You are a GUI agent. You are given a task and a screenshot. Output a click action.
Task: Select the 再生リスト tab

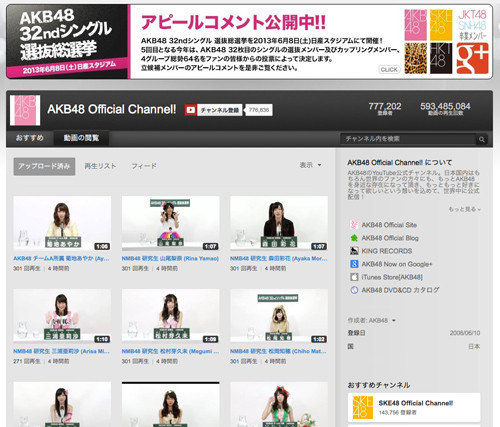pyautogui.click(x=100, y=166)
